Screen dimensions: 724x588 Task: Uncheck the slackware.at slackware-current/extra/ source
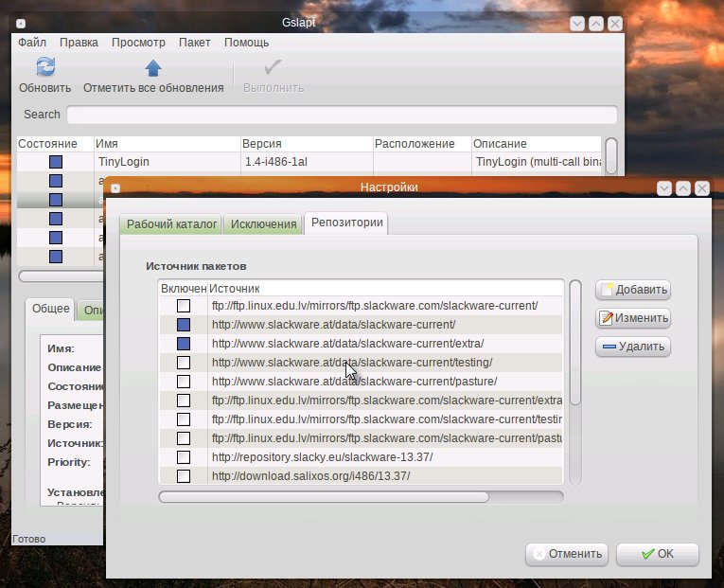point(184,344)
